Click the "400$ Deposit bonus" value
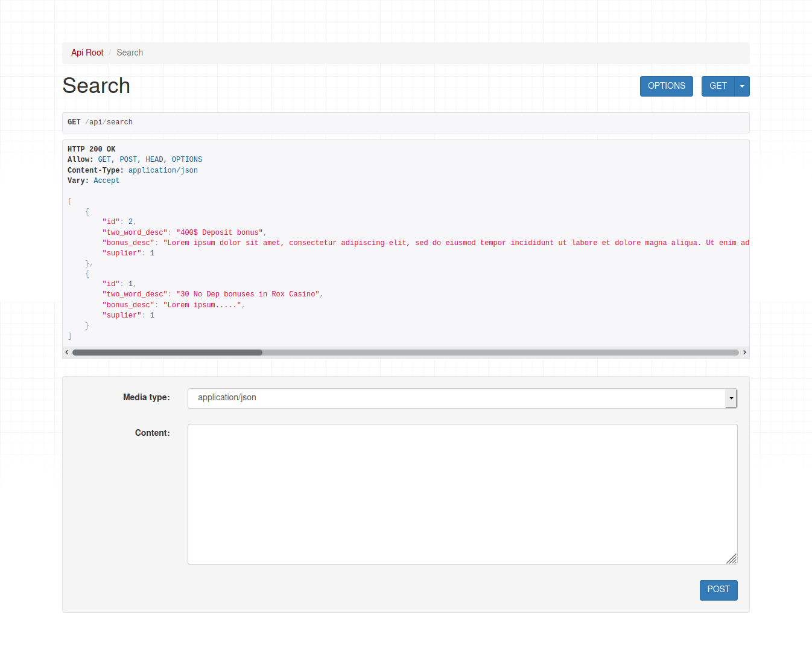This screenshot has height=661, width=812. (220, 232)
